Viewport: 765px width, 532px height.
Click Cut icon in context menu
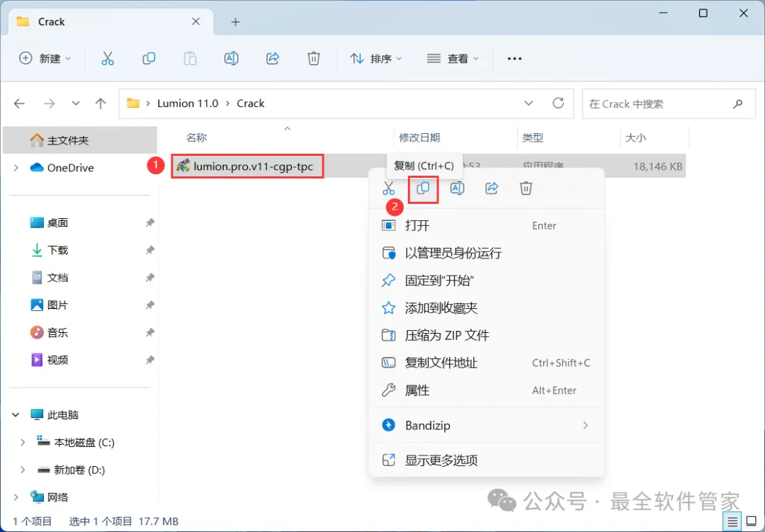(x=388, y=188)
